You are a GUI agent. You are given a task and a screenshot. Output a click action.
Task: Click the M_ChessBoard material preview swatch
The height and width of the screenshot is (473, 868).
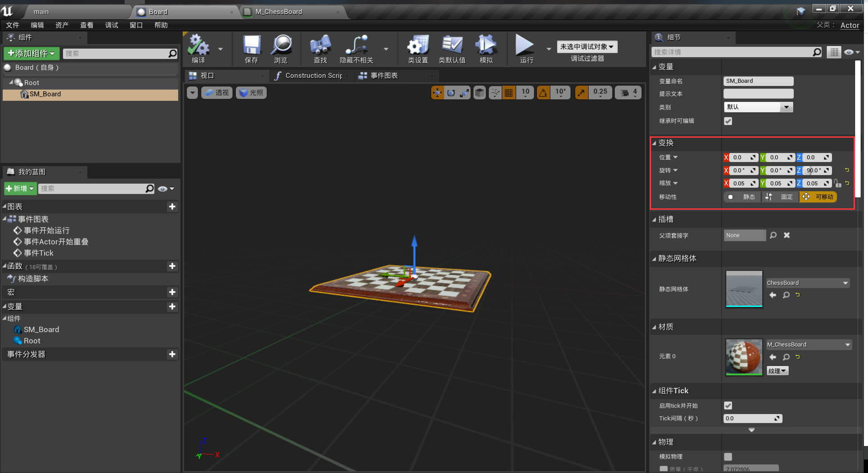click(x=744, y=357)
